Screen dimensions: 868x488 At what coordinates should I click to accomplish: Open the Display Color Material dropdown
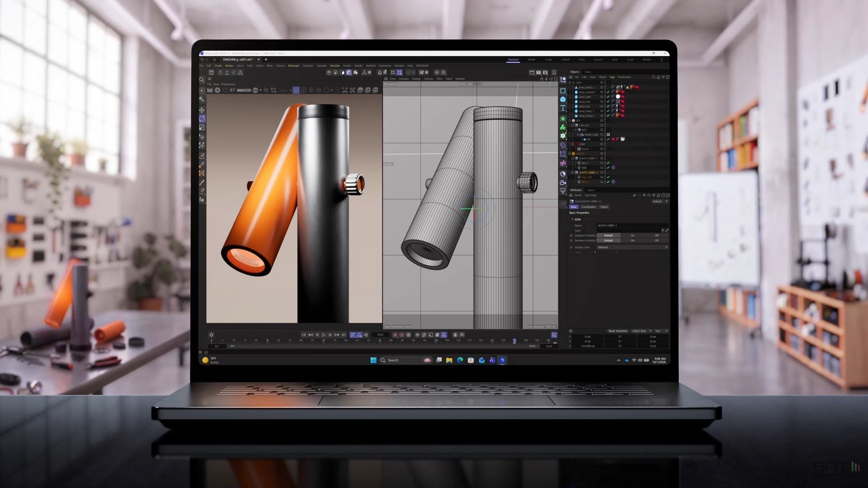click(x=632, y=247)
